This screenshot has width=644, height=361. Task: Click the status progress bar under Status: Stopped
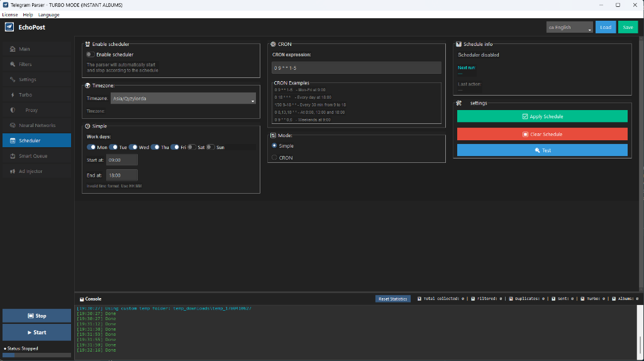pyautogui.click(x=36, y=355)
